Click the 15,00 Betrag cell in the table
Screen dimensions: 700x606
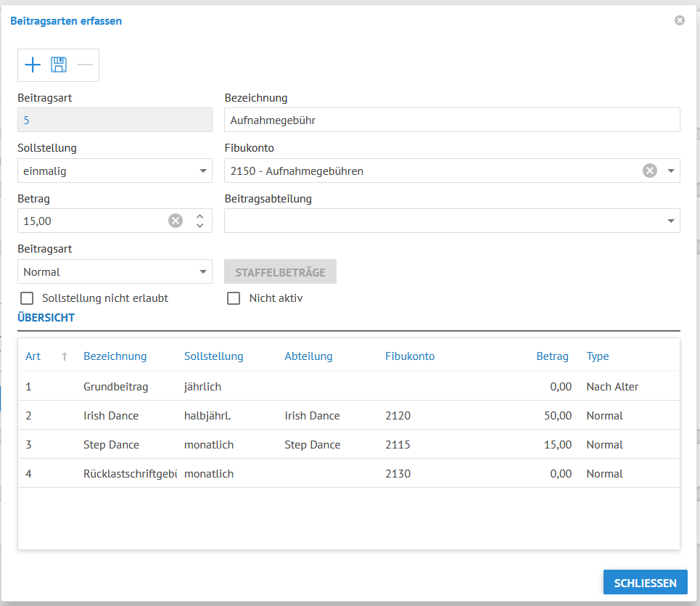558,445
